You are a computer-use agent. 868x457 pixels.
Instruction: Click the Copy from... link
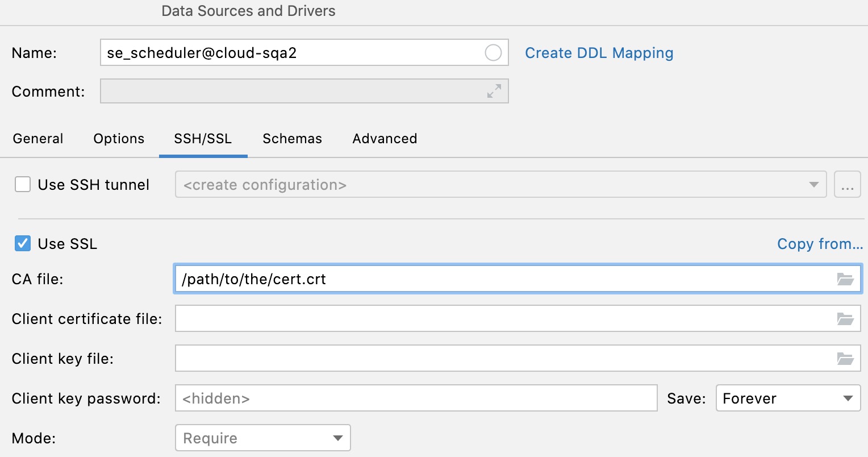(x=820, y=244)
